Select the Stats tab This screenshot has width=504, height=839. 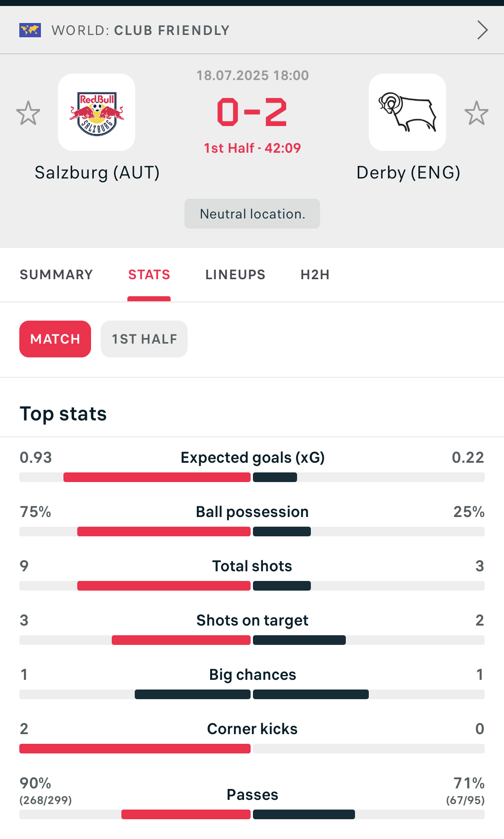[149, 275]
